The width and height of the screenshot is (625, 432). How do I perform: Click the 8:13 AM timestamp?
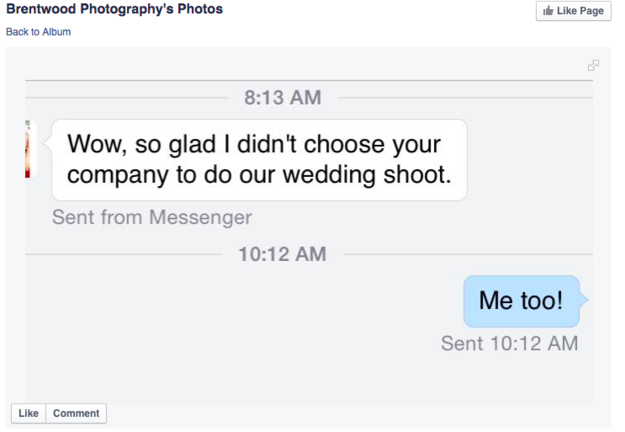point(283,98)
